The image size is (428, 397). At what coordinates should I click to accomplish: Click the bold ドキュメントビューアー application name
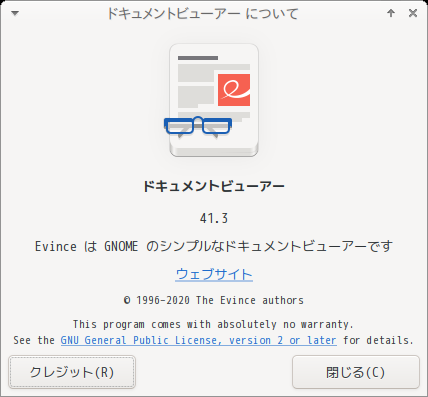(x=214, y=186)
